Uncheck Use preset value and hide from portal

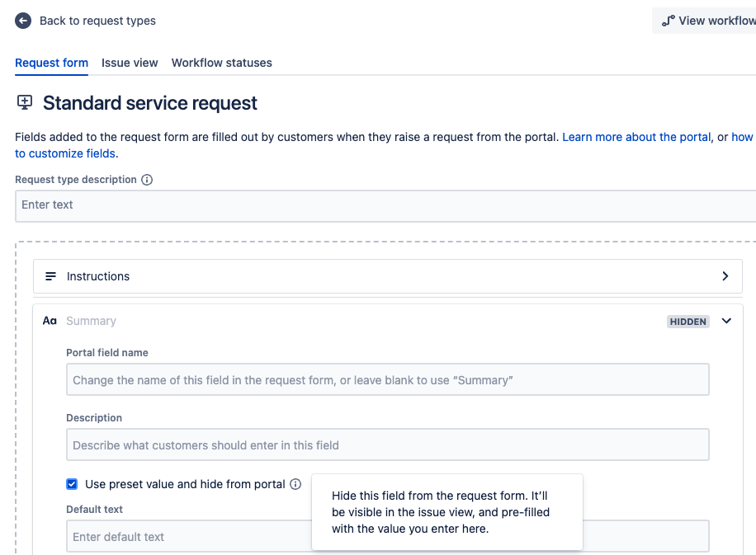coord(71,484)
